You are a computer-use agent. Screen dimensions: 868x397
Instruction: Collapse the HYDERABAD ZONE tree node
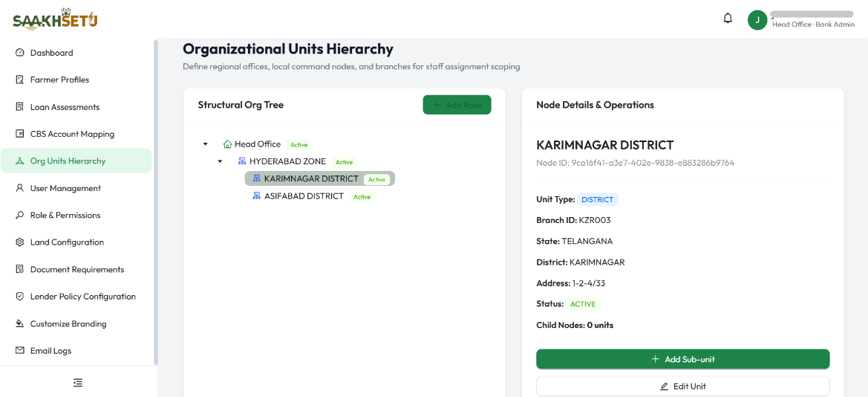coord(220,161)
